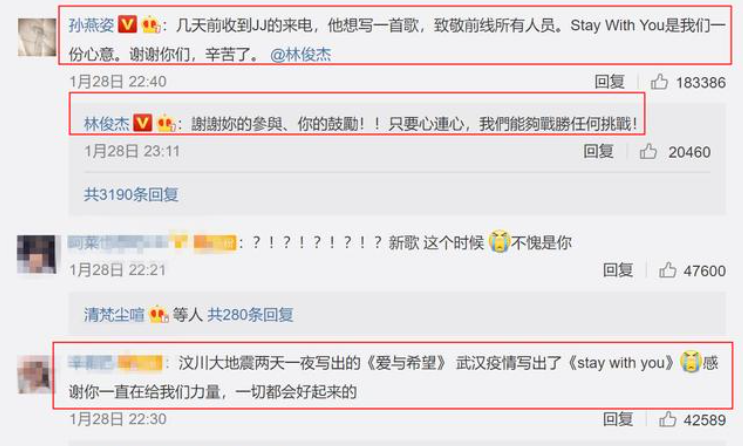
Task: Click the @林俊杰 mention link
Action: click(x=300, y=55)
